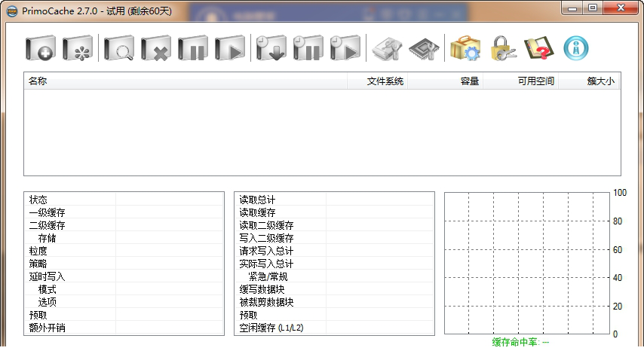Click the 额外开销 row label
This screenshot has width=644, height=360.
click(x=48, y=328)
